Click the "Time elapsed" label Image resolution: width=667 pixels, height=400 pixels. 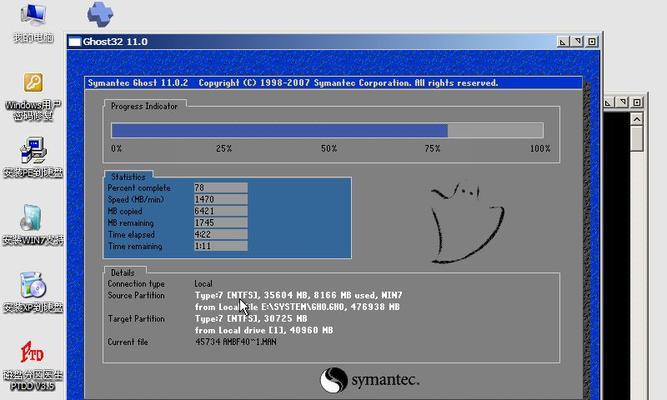(131, 234)
